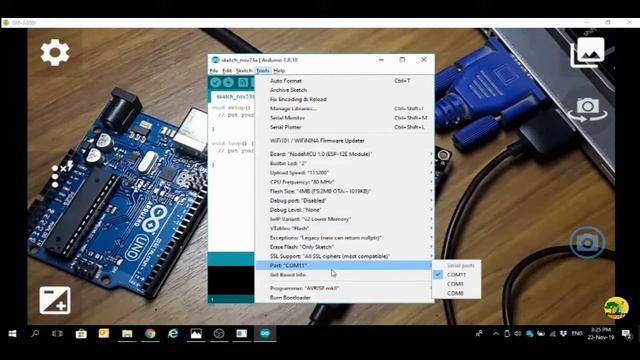Open the Edit menu
The image size is (640, 360).
[227, 71]
